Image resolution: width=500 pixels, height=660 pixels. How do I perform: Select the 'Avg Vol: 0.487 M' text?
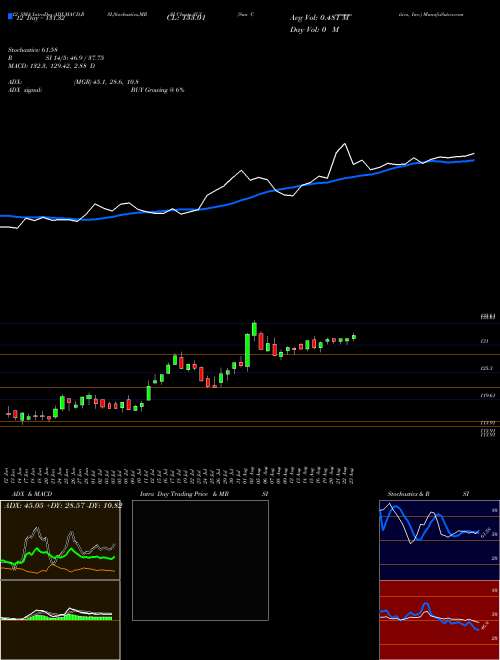[320, 18]
